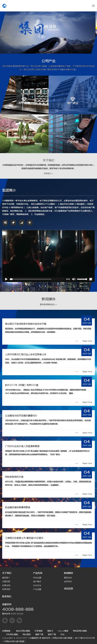Click the bar chart round icon
97x644 pixels.
pyautogui.click(x=22, y=222)
